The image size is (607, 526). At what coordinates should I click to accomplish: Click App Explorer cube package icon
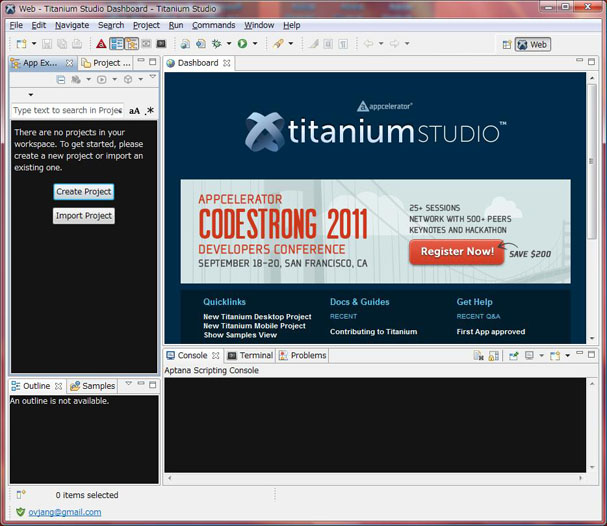[128, 80]
